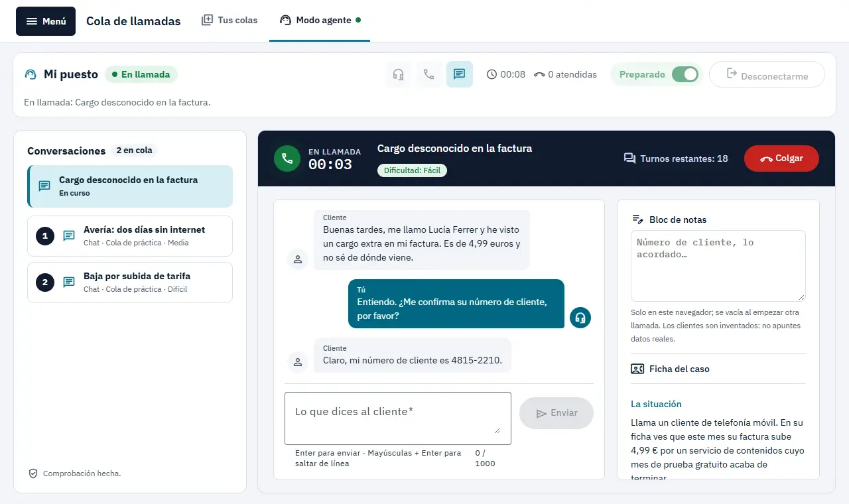The width and height of the screenshot is (849, 504).
Task: Click the 00:03 call timer
Action: point(330,164)
